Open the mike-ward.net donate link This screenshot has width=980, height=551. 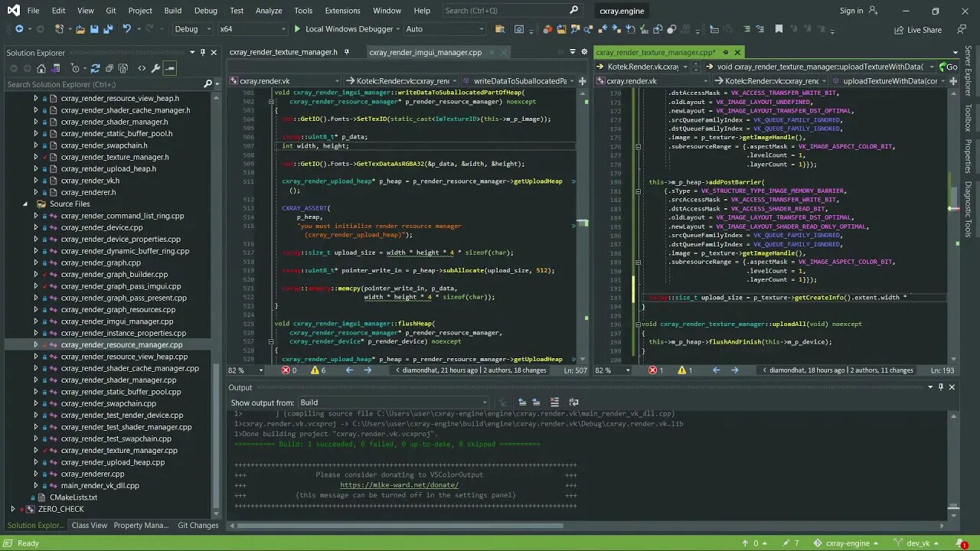pyautogui.click(x=399, y=485)
